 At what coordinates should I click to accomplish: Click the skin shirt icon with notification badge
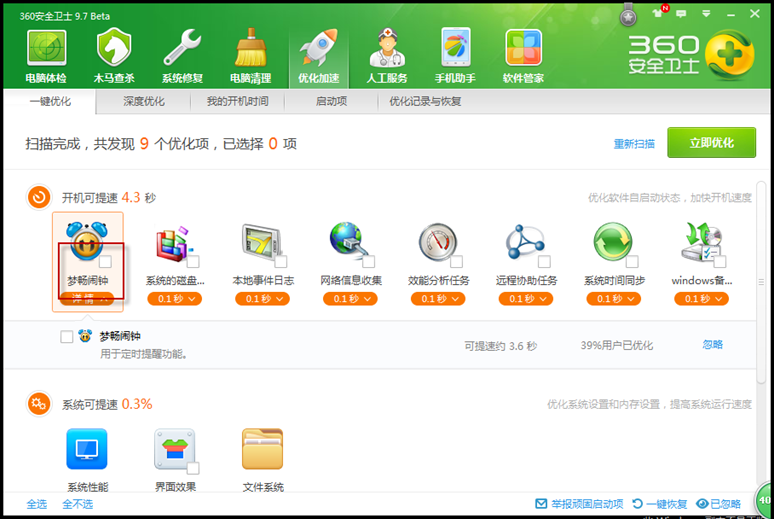click(658, 13)
